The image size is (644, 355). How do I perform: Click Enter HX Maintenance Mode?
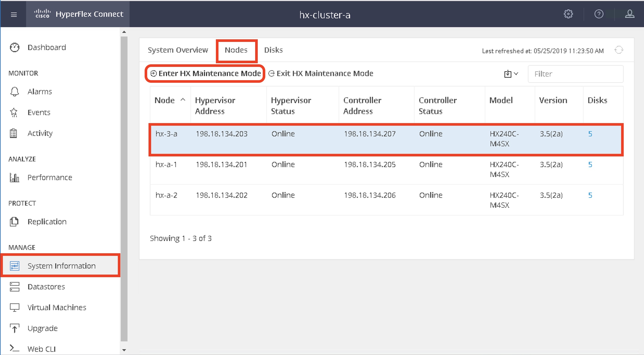point(205,74)
